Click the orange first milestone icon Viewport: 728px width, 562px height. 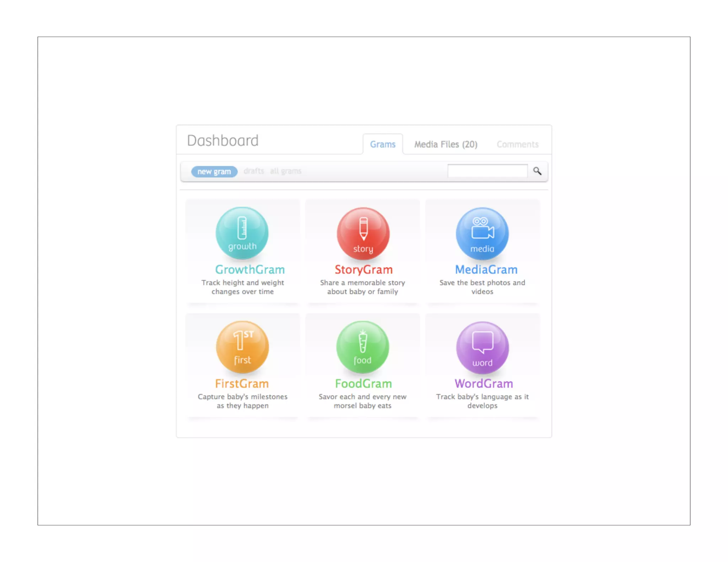point(242,347)
